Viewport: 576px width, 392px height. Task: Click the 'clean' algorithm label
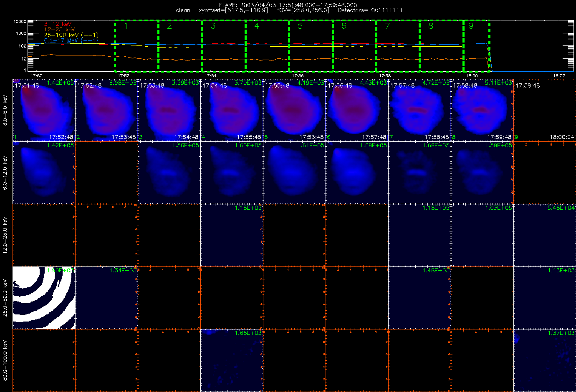pos(183,10)
